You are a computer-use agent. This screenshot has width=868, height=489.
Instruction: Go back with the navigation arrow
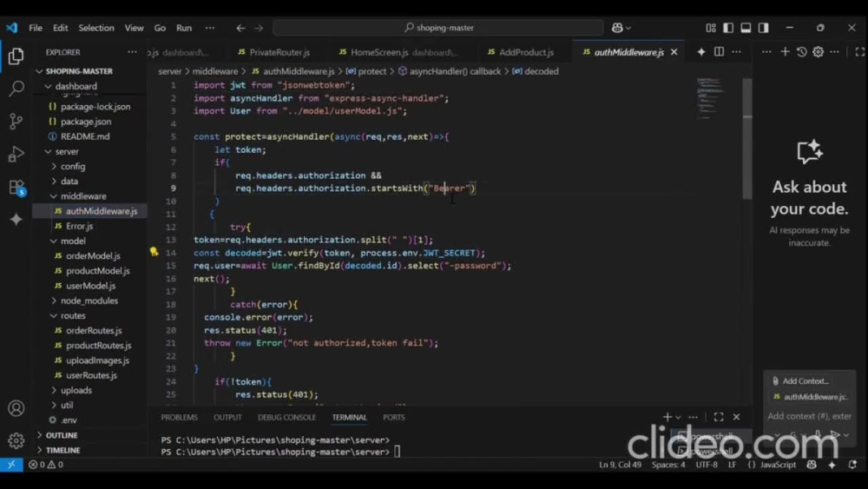click(240, 28)
